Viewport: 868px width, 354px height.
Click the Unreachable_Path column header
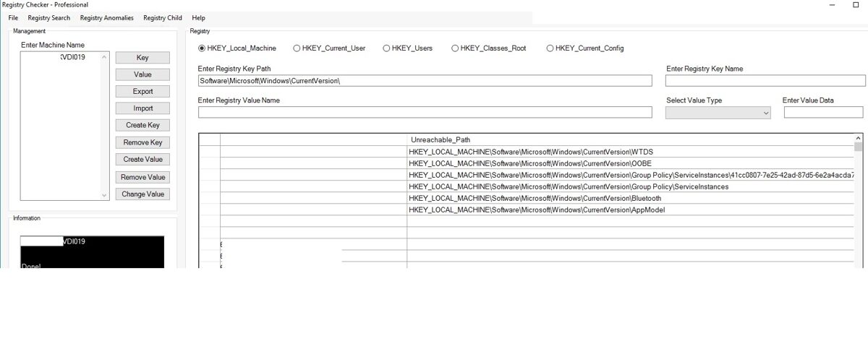click(x=630, y=139)
